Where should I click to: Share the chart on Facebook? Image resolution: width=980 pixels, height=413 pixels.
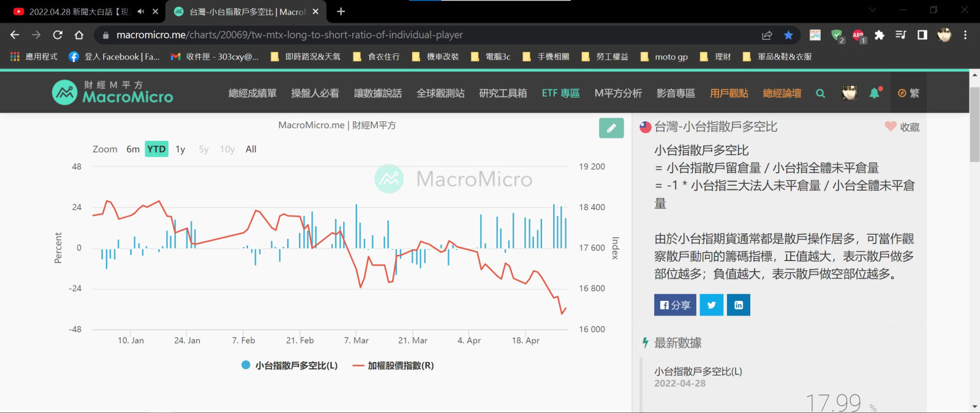point(674,305)
